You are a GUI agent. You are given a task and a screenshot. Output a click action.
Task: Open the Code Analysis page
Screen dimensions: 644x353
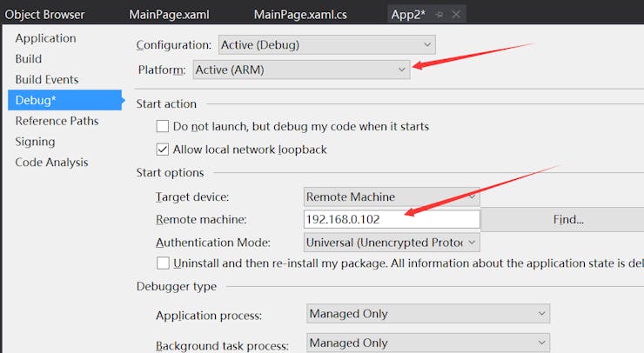click(51, 162)
